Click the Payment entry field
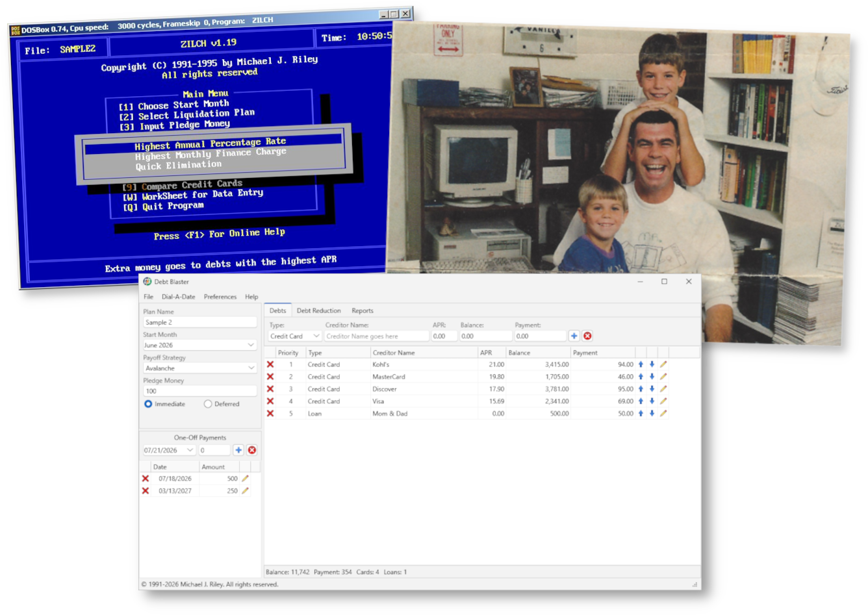Viewport: 868px width, 615px height. 541,336
